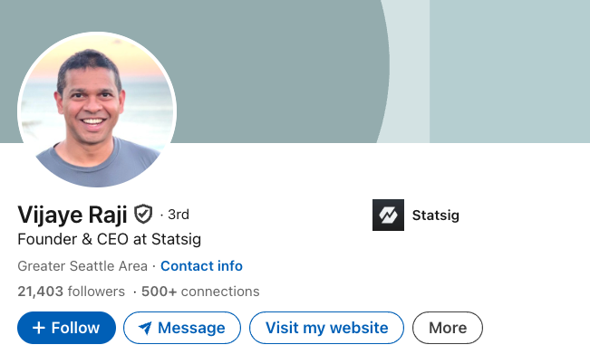Click the 21,403 followers count
This screenshot has width=590, height=364.
pyautogui.click(x=71, y=292)
